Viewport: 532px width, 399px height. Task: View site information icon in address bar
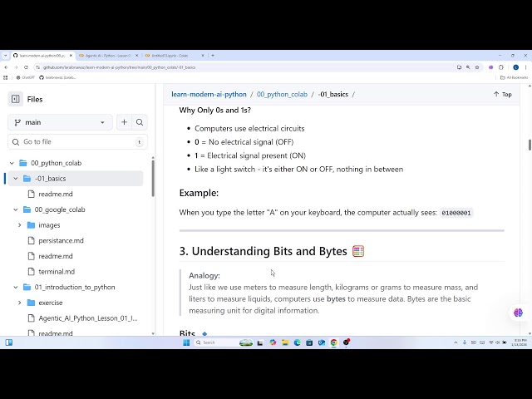[37, 67]
